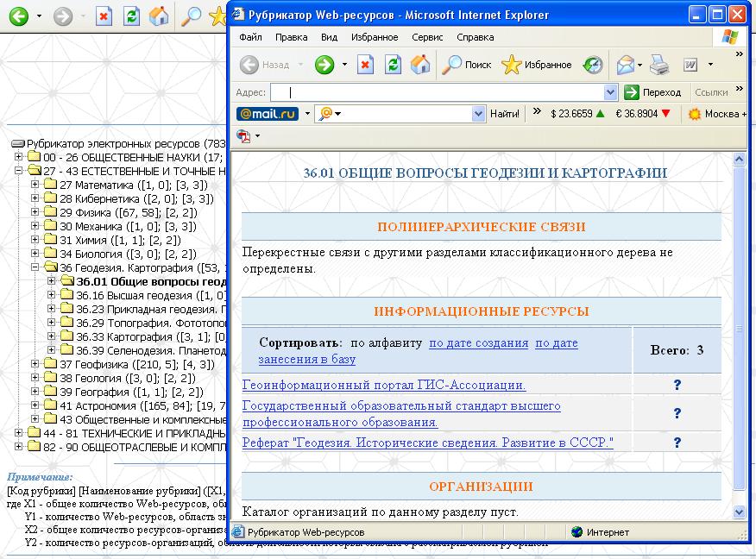Show the Москва weather from the Mail.ru toolbar
Image resolution: width=756 pixels, height=559 pixels.
pyautogui.click(x=717, y=114)
